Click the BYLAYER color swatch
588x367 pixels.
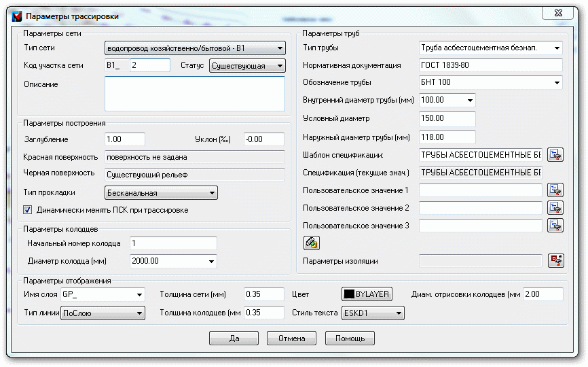point(367,294)
